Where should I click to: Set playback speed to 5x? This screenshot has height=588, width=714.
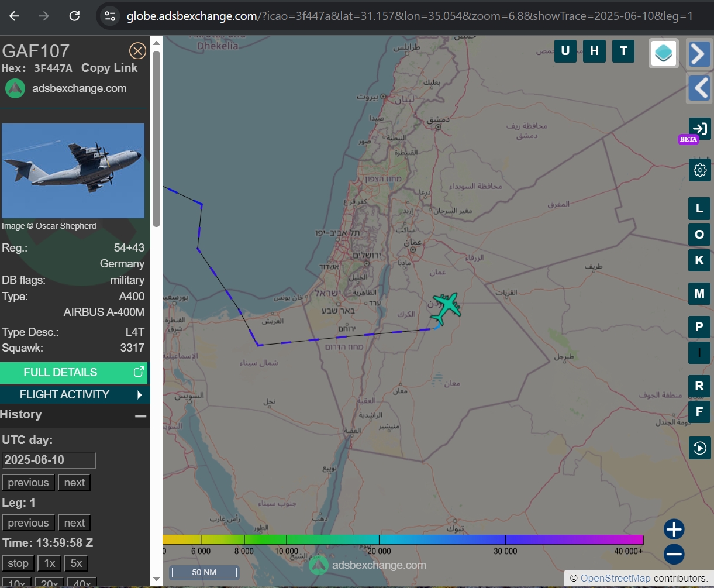(x=76, y=563)
